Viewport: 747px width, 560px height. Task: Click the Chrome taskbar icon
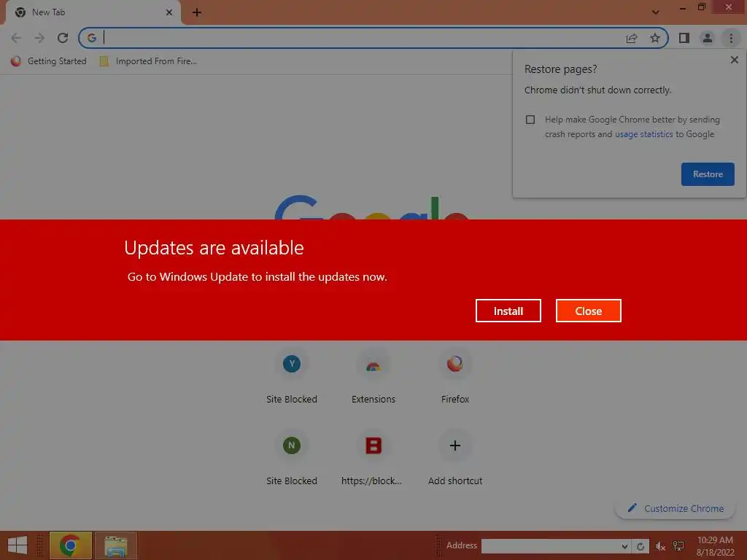point(71,545)
